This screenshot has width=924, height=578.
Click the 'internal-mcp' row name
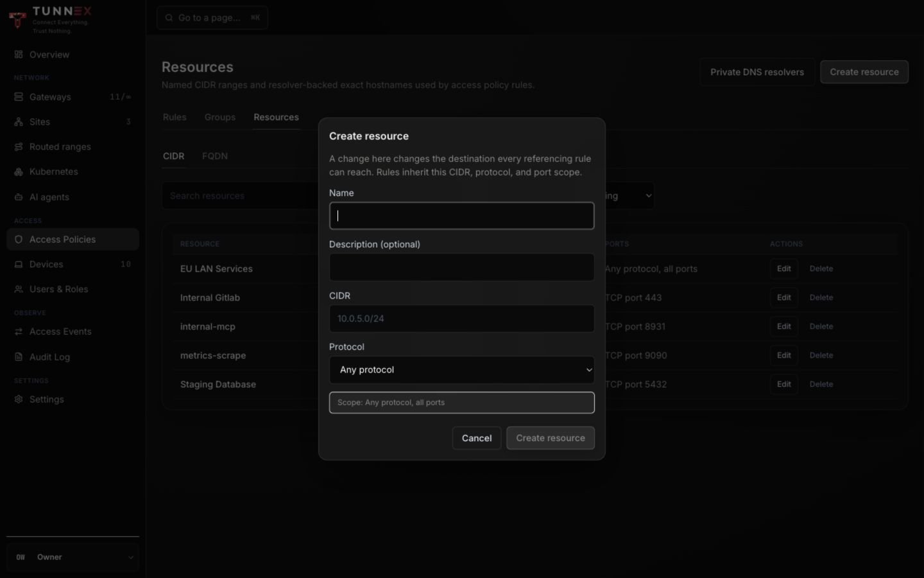pos(207,327)
